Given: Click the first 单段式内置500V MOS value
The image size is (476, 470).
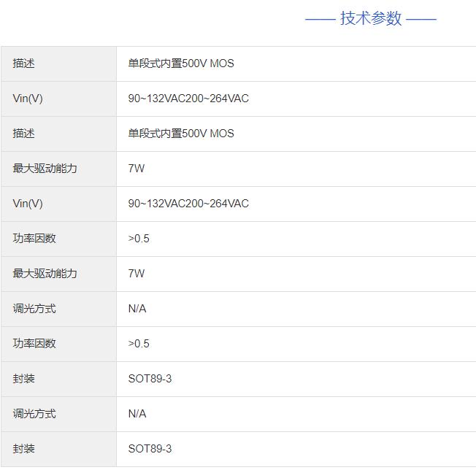Looking at the screenshot, I should click(181, 63).
